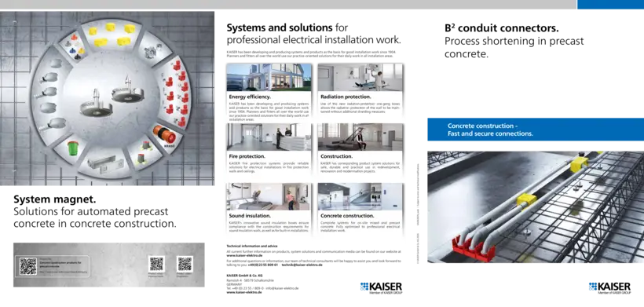The height and width of the screenshot is (307, 644).
Task: Click the info@kaiser-elektro.de email in the address
Action: click(x=282, y=288)
